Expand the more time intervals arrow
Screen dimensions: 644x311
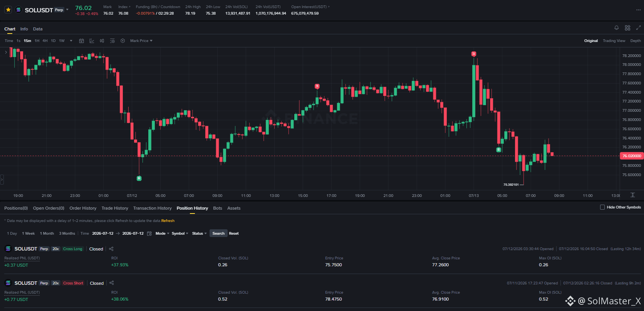pyautogui.click(x=71, y=41)
